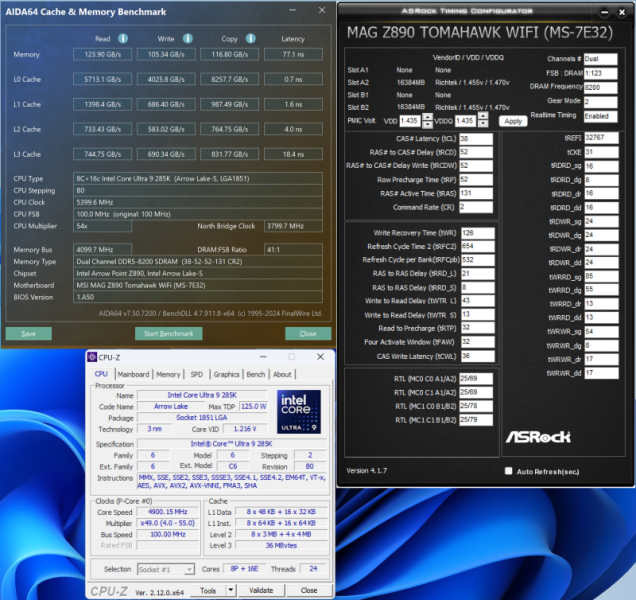Decrease VDDQ voltage with down arrow
The image size is (636, 600).
point(483,124)
